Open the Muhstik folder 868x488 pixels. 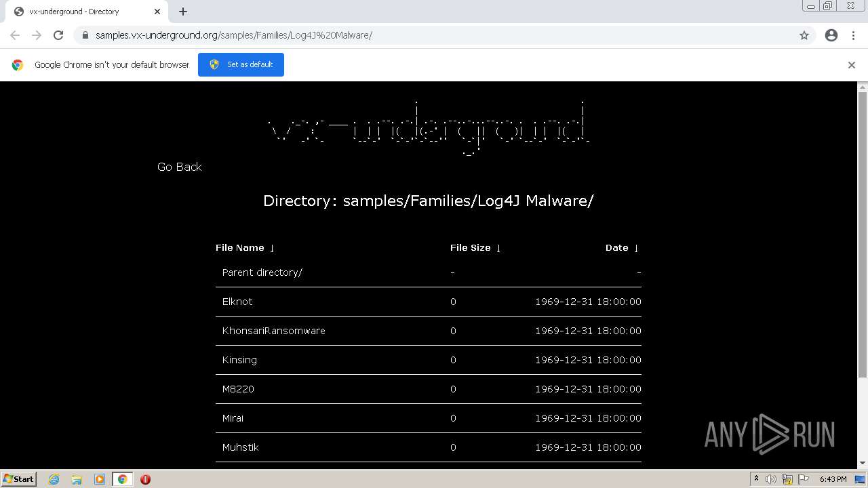tap(240, 447)
